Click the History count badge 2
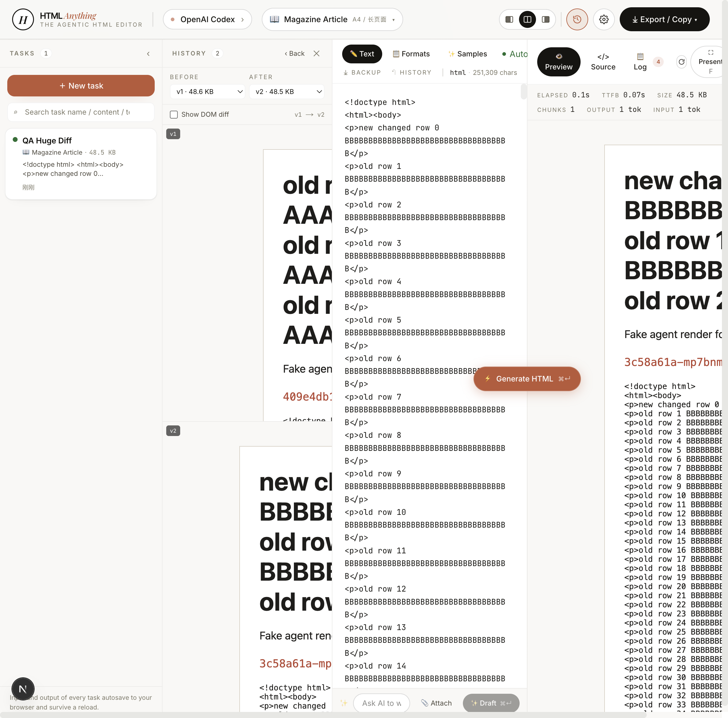The width and height of the screenshot is (728, 718). pyautogui.click(x=217, y=53)
